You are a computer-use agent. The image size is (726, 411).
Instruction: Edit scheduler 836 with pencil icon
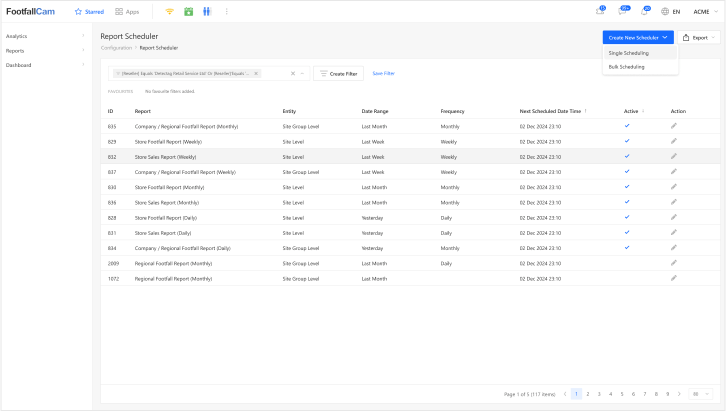(x=674, y=202)
